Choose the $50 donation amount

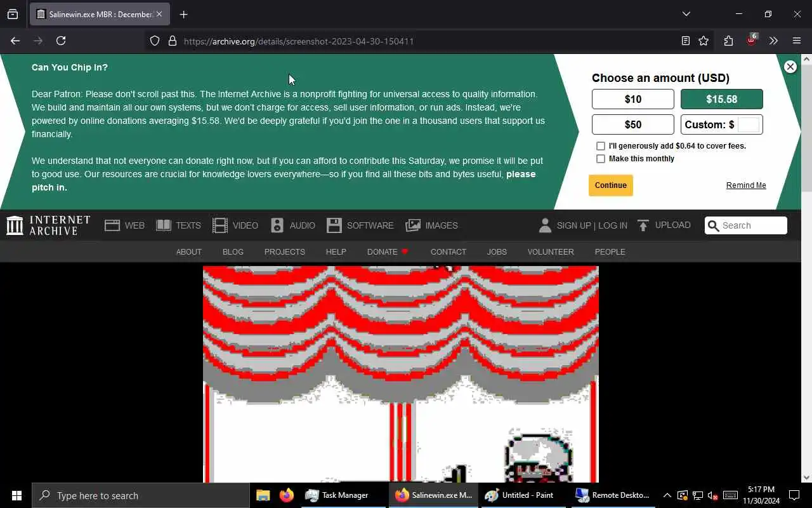click(x=633, y=124)
